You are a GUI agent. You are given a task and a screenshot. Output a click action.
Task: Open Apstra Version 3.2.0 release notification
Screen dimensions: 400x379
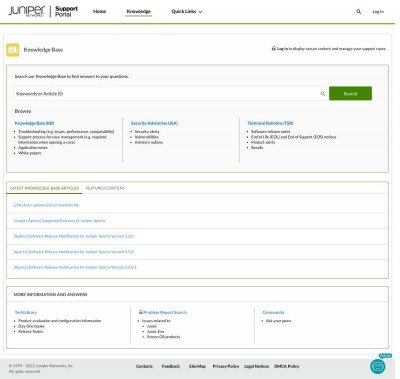coord(74,236)
